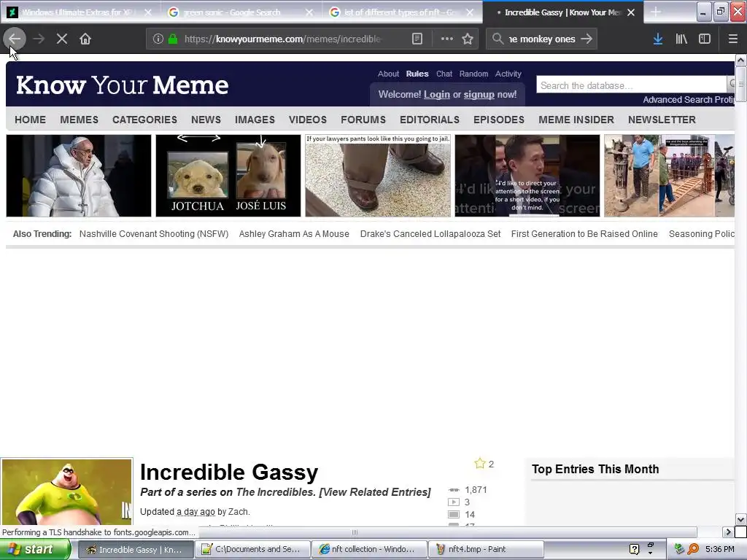Open MEME INSIDER navigation item
The width and height of the screenshot is (747, 560).
pyautogui.click(x=576, y=120)
